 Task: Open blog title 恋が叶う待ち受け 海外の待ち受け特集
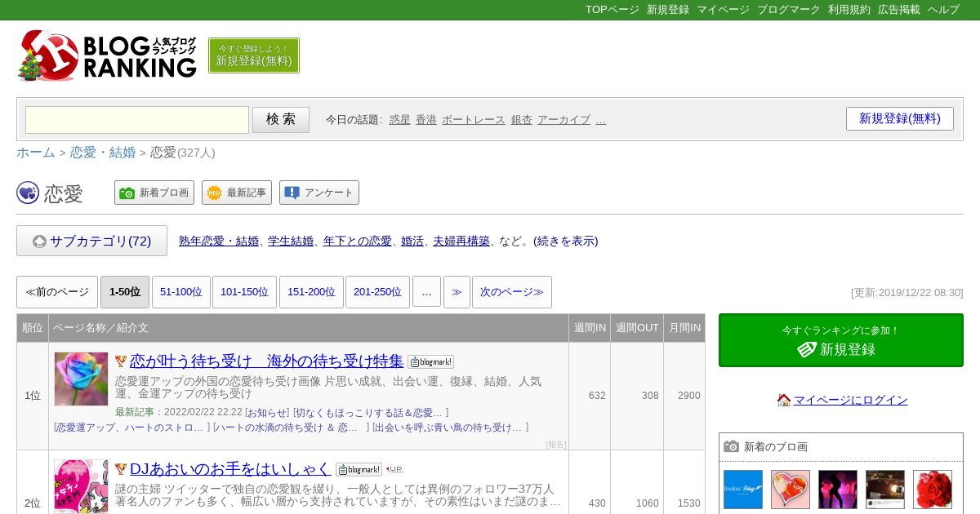[267, 361]
